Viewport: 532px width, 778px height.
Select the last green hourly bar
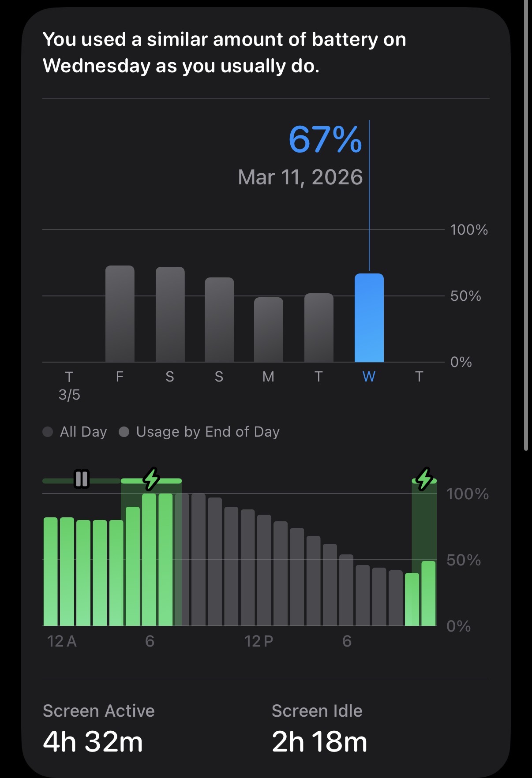[x=428, y=594]
